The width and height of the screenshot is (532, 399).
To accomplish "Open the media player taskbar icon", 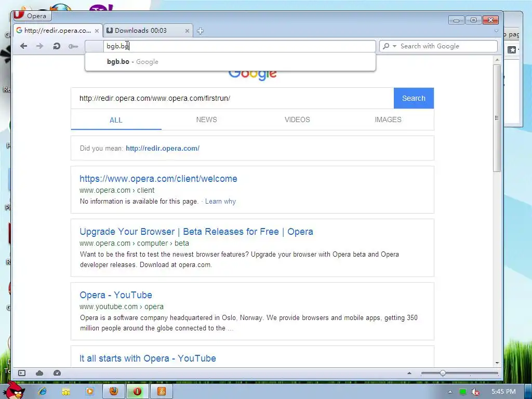I will pyautogui.click(x=90, y=392).
